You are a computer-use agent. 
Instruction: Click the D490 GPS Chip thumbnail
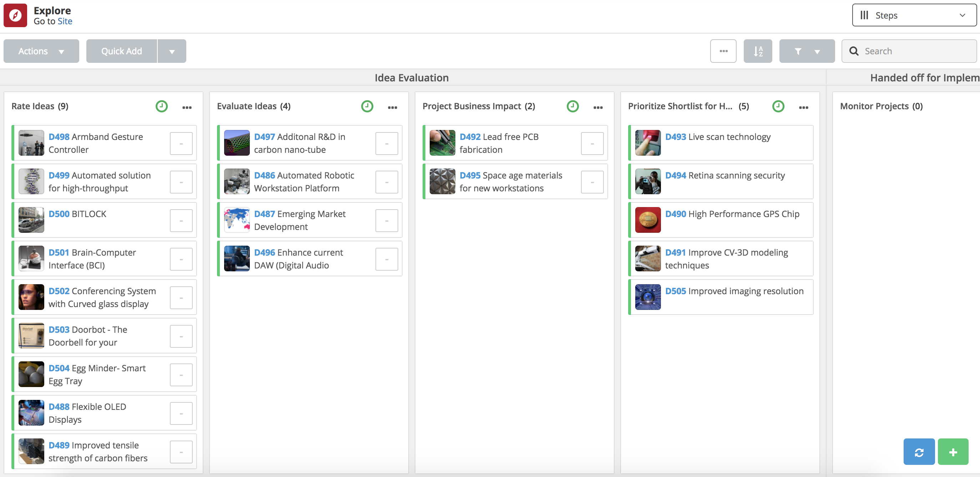[647, 220]
